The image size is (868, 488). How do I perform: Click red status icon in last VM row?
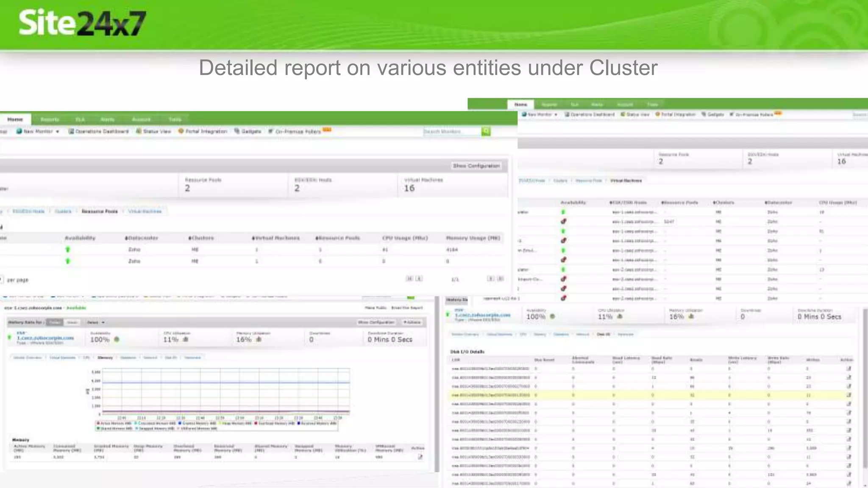point(563,298)
